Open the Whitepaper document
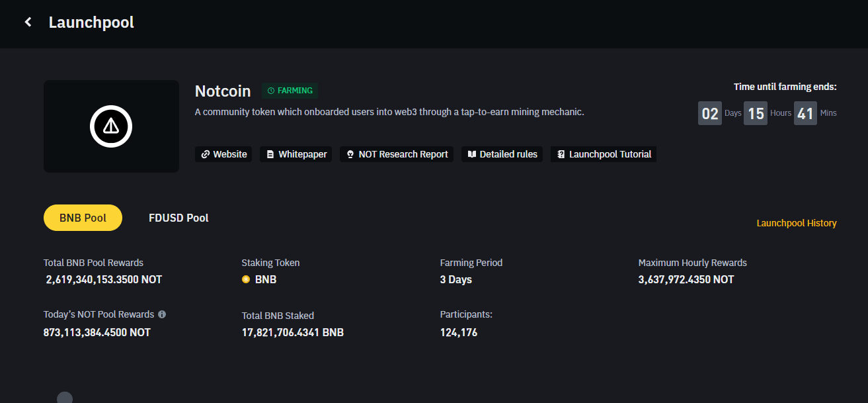 tap(296, 154)
